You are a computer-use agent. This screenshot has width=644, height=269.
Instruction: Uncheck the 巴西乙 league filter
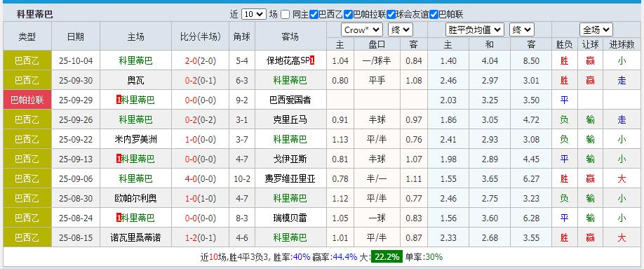[314, 14]
